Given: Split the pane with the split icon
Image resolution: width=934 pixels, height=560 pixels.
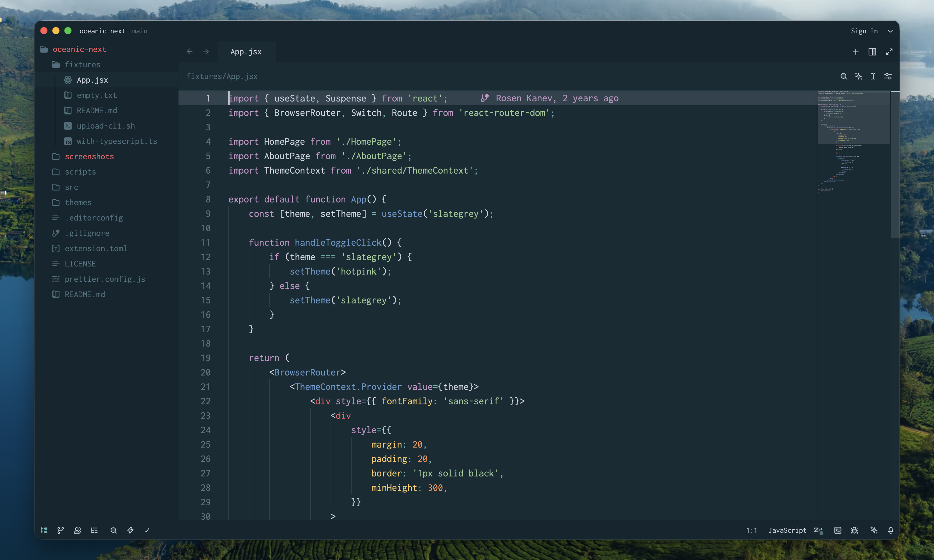Looking at the screenshot, I should point(872,52).
